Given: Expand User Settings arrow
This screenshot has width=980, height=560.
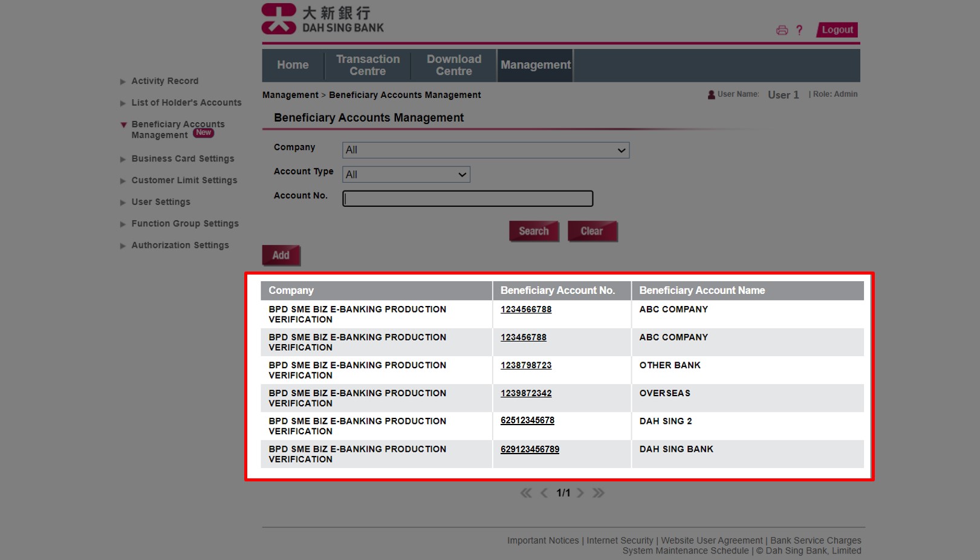Looking at the screenshot, I should point(123,203).
